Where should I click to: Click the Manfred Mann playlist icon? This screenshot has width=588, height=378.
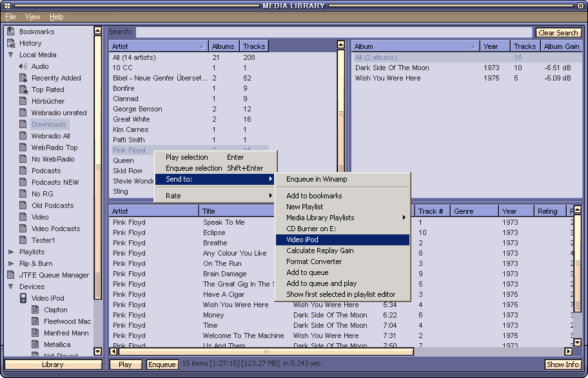coord(35,333)
